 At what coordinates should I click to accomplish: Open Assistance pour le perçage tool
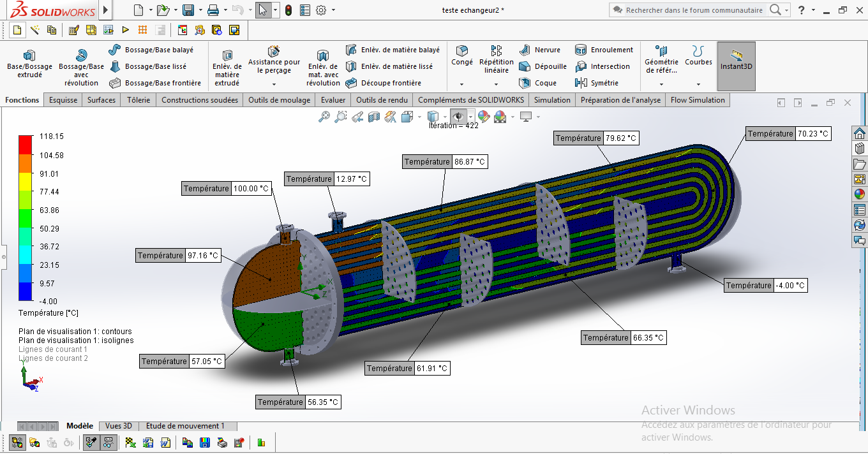tap(274, 59)
